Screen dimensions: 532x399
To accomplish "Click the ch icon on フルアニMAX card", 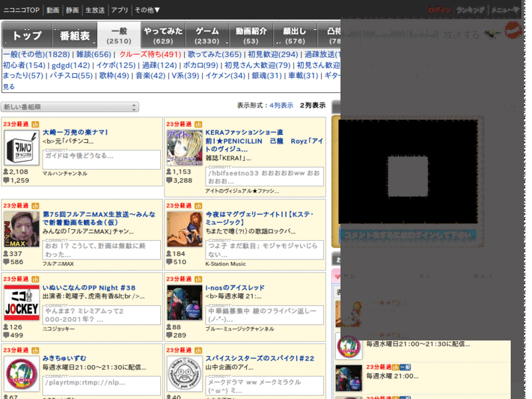I will tap(35, 206).
